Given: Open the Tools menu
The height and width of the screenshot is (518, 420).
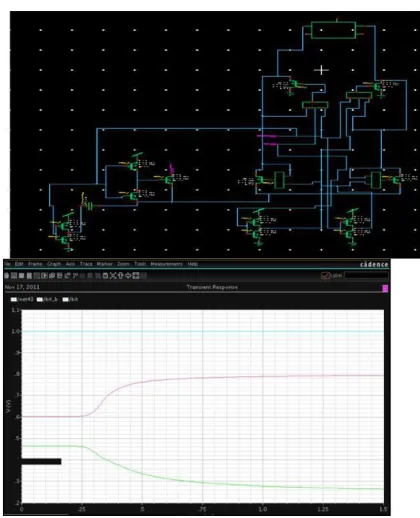Looking at the screenshot, I should [140, 264].
